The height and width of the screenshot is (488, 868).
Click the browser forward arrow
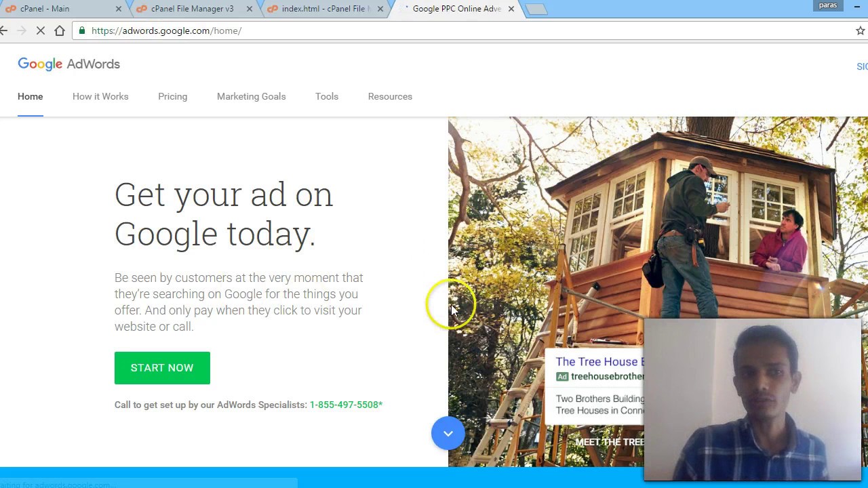click(x=22, y=30)
